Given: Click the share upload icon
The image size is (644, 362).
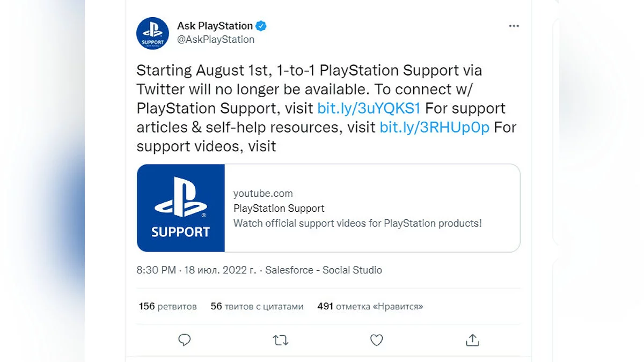Looking at the screenshot, I should (472, 340).
